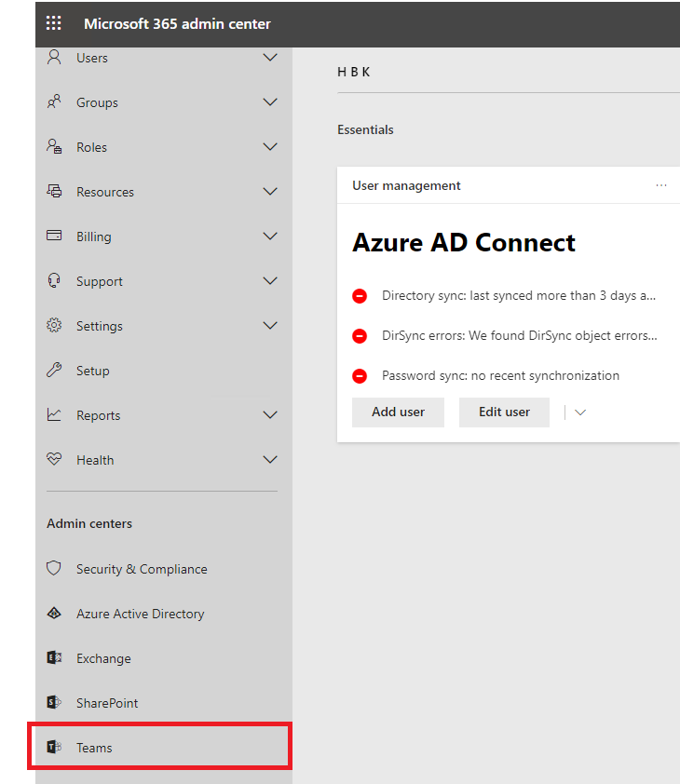Click the Resources printer icon
Image resolution: width=680 pixels, height=784 pixels.
(54, 191)
